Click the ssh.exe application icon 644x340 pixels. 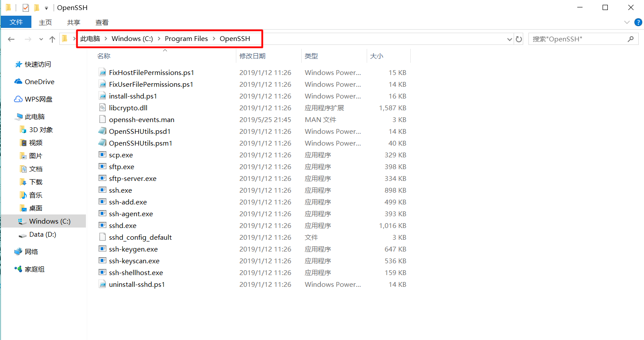102,190
